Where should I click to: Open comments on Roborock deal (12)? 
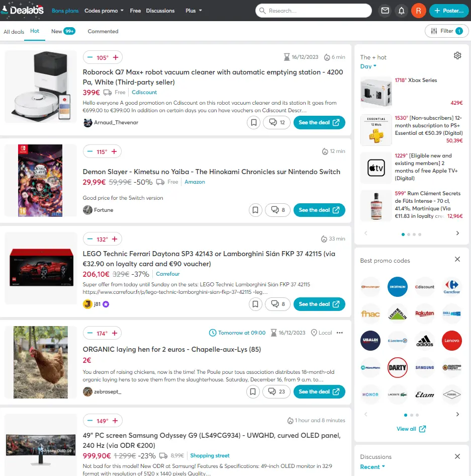tap(276, 122)
